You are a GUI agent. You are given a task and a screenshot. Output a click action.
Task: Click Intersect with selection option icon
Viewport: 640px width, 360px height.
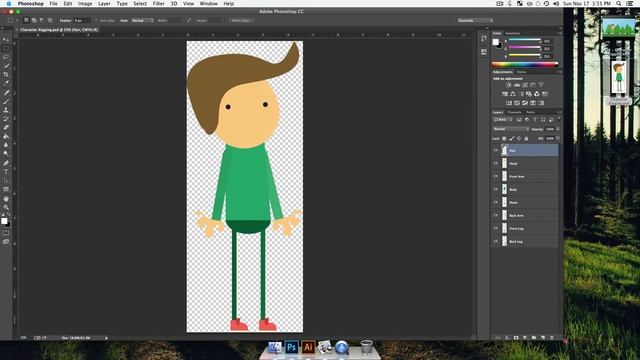(50, 20)
